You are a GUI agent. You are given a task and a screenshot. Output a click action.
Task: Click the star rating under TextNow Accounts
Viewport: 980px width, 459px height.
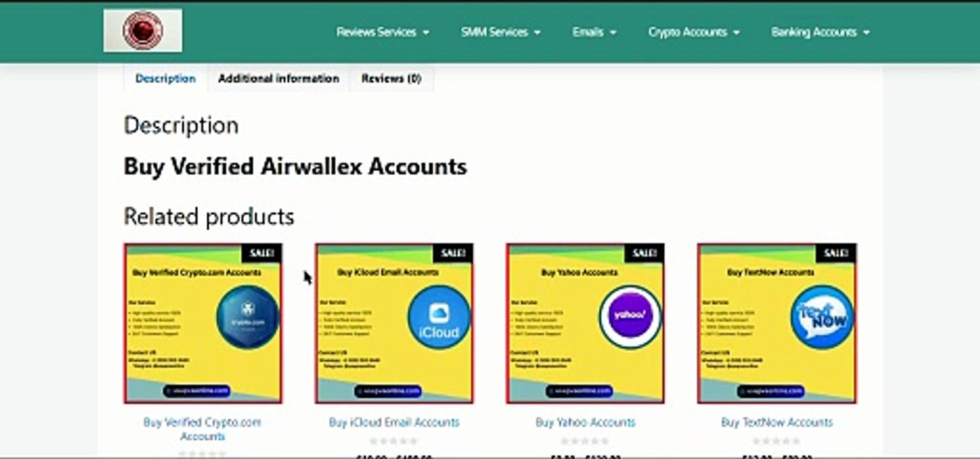pos(777,441)
